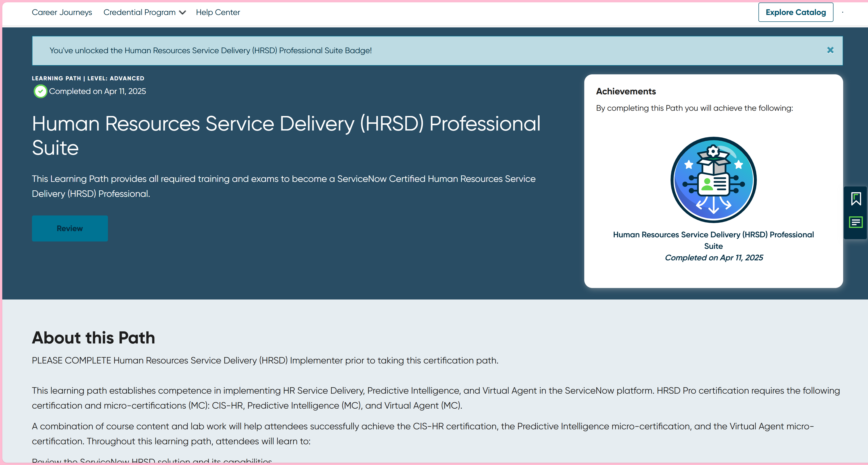Image resolution: width=868 pixels, height=465 pixels.
Task: Click the badge unlocked banner message text
Action: click(x=211, y=51)
